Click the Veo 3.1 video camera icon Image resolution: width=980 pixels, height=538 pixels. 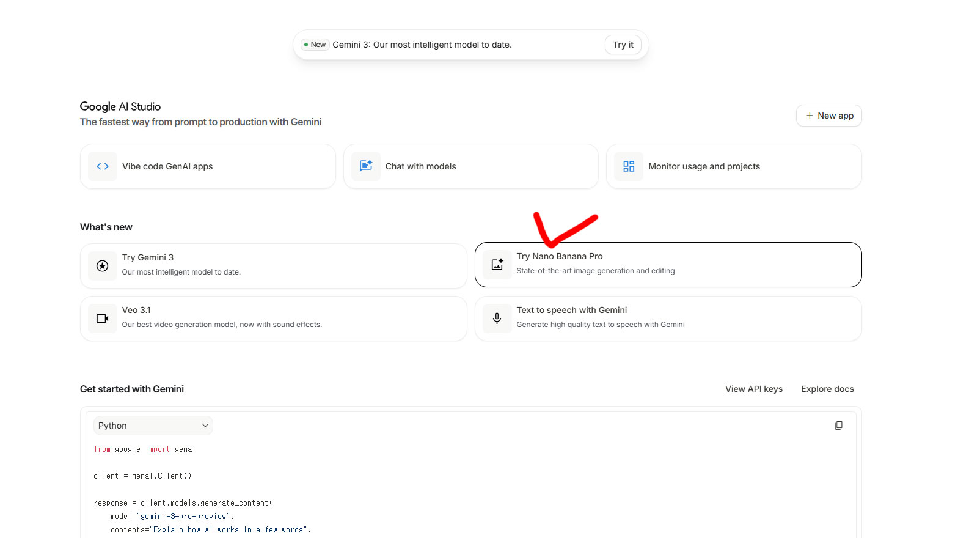pos(103,319)
